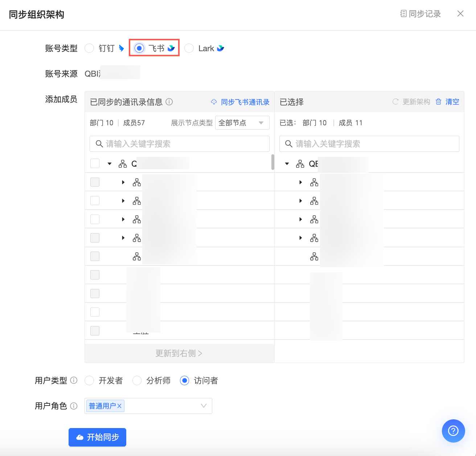Expand the fourth department in 已选择 tree

[301, 238]
